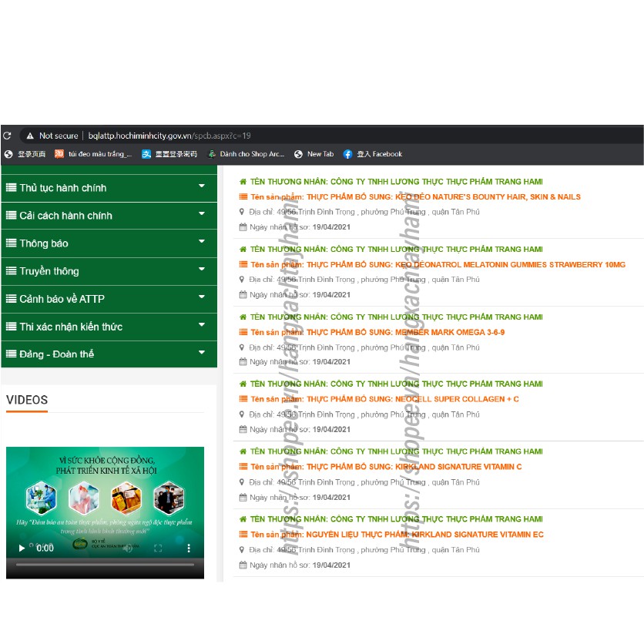Expand arrow beside Cải cách hành chính
644x644 pixels.
(x=202, y=213)
